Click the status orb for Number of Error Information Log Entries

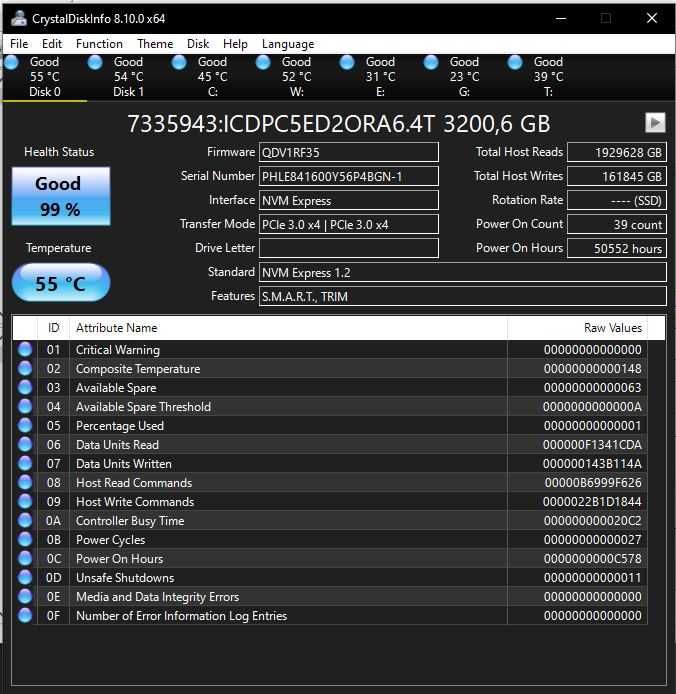pyautogui.click(x=25, y=616)
